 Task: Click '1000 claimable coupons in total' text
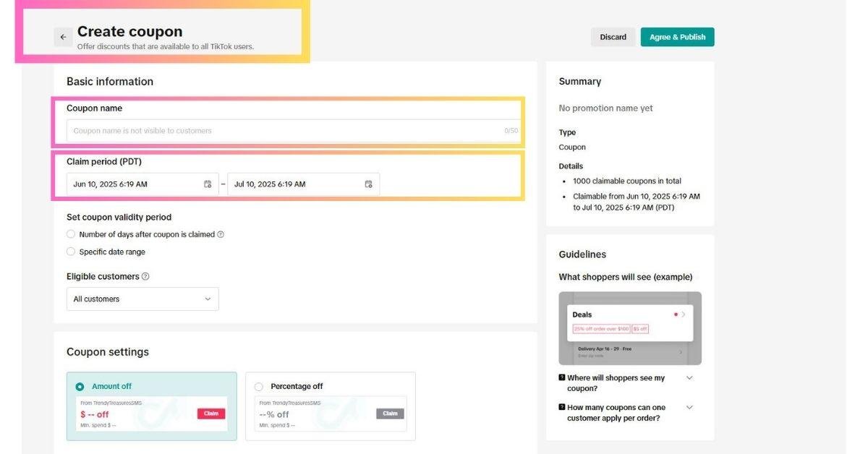627,181
